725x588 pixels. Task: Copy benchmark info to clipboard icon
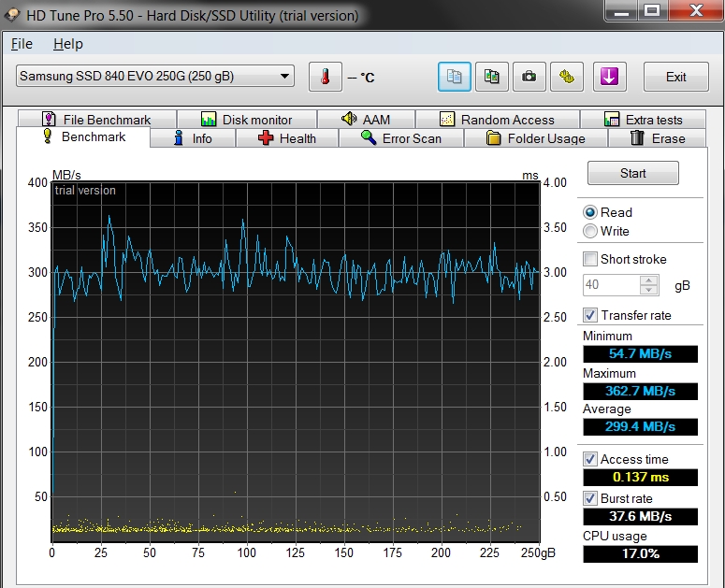point(454,77)
